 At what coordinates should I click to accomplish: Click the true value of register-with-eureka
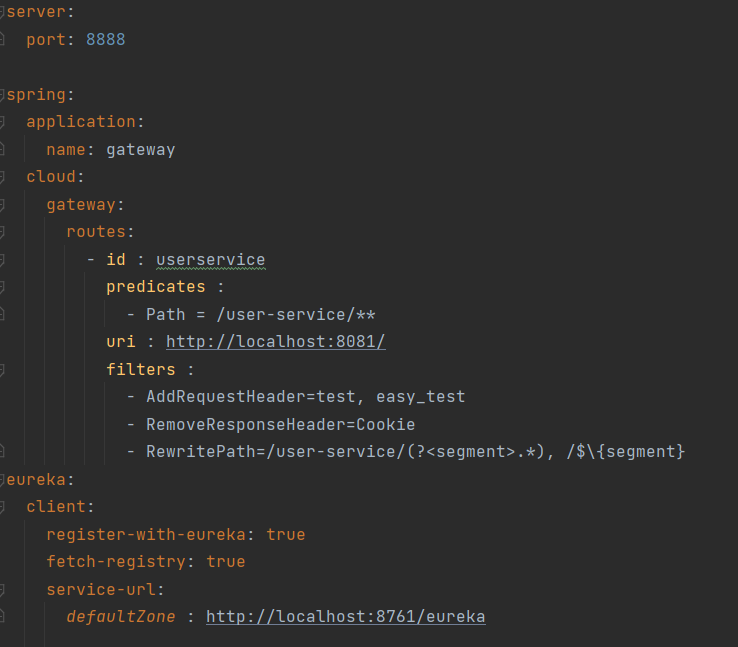tap(286, 535)
